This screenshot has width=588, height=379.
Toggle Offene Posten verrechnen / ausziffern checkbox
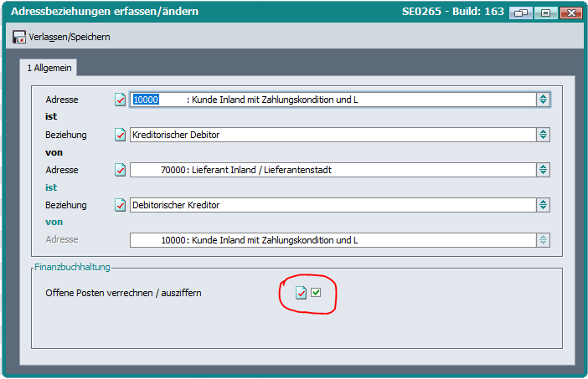(x=316, y=293)
